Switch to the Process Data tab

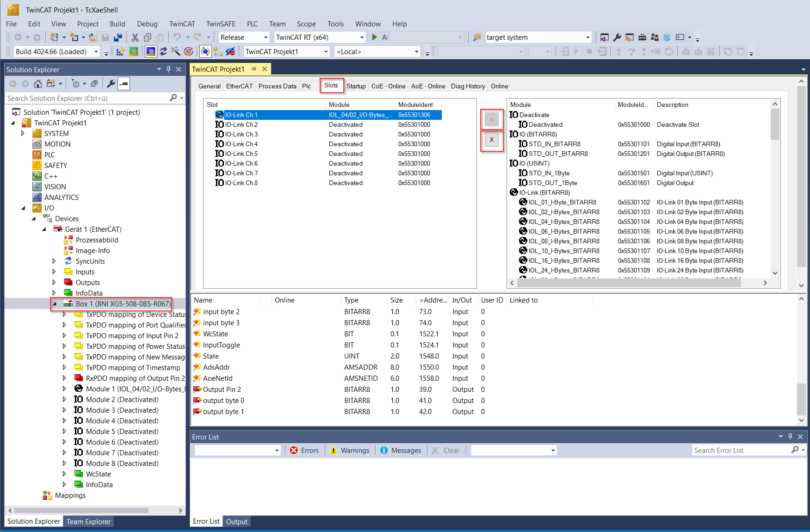277,86
